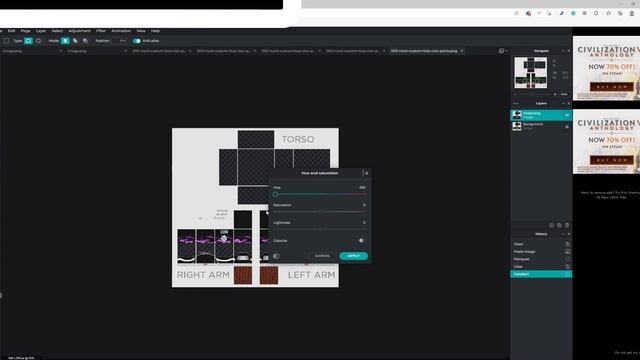Select the Deselect history step
640x360 pixels.
click(541, 274)
